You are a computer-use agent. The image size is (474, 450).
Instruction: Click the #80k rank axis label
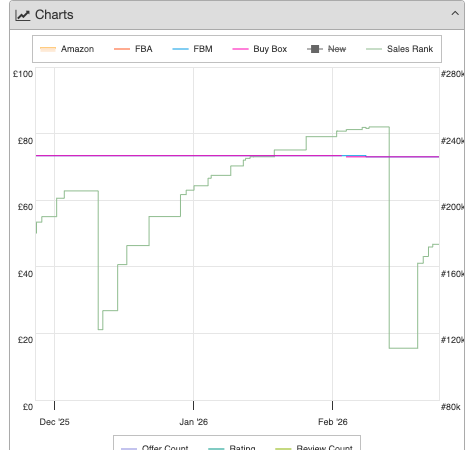450,407
